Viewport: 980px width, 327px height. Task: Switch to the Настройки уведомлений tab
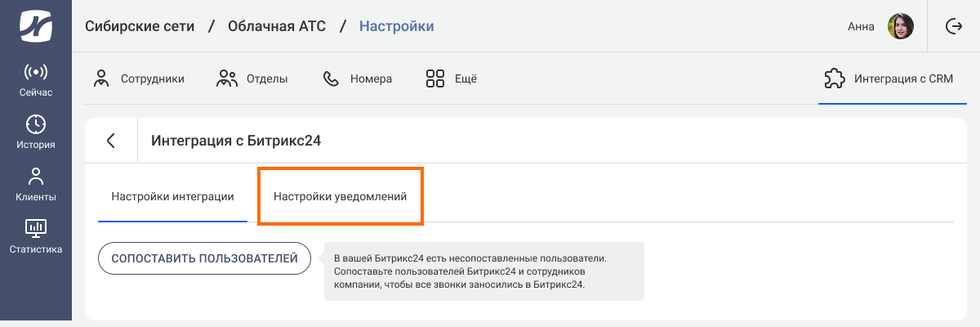pyautogui.click(x=340, y=197)
